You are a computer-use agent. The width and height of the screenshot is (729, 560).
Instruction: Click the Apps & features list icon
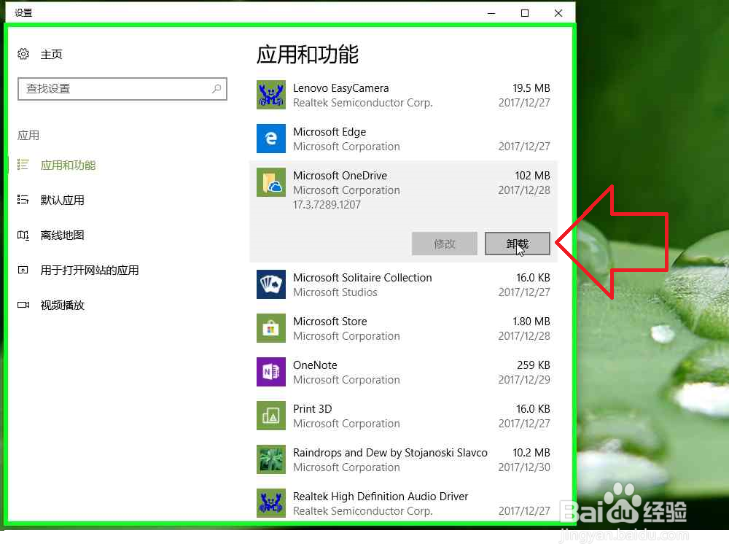(x=23, y=165)
